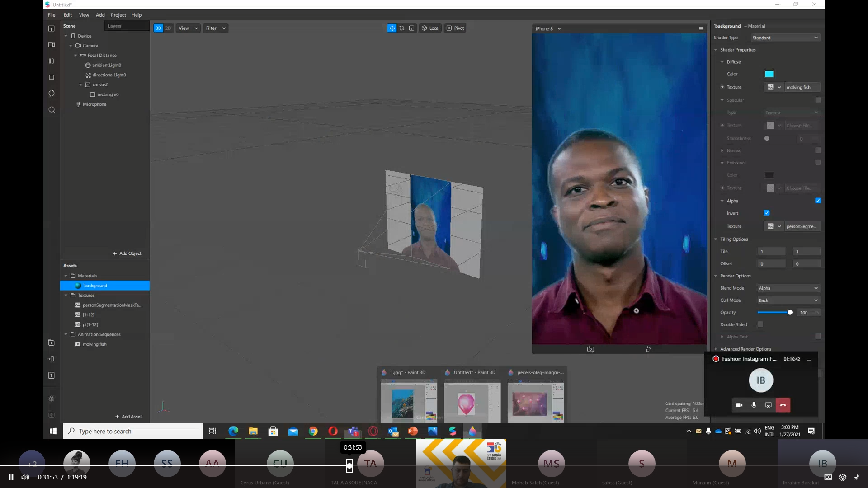Open the layout panel icon in left sidebar
Screen dimensions: 868x488
coord(52,28)
